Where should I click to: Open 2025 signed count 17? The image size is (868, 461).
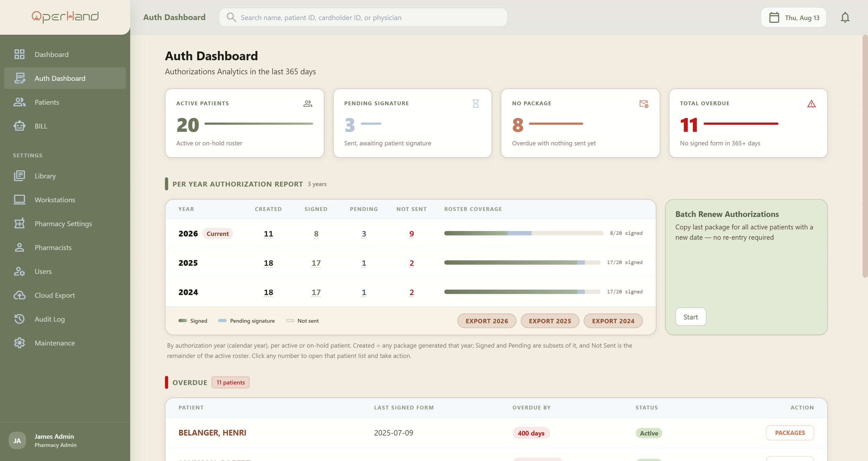pos(316,263)
